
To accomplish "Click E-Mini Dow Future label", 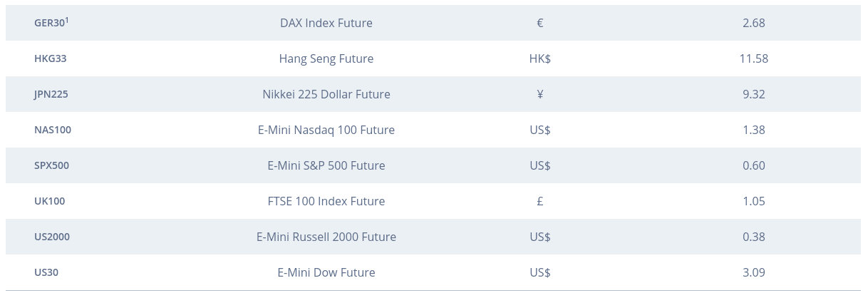I will [326, 272].
